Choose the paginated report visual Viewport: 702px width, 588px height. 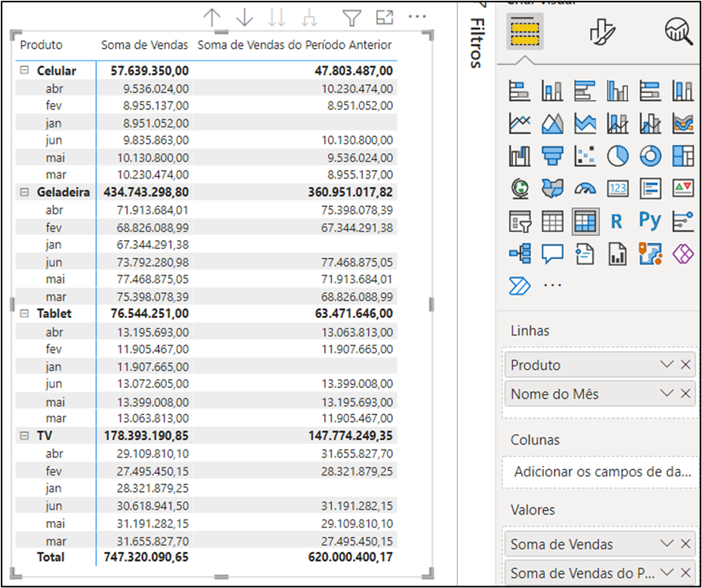(x=617, y=254)
